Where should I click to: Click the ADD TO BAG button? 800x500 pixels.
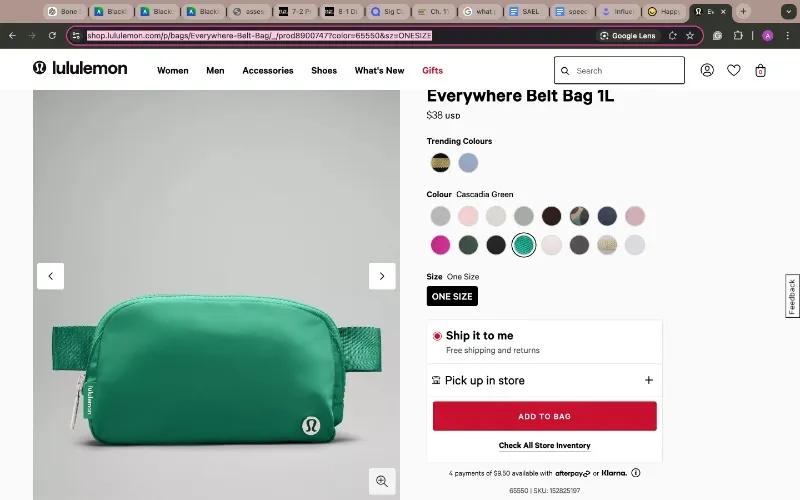(544, 416)
